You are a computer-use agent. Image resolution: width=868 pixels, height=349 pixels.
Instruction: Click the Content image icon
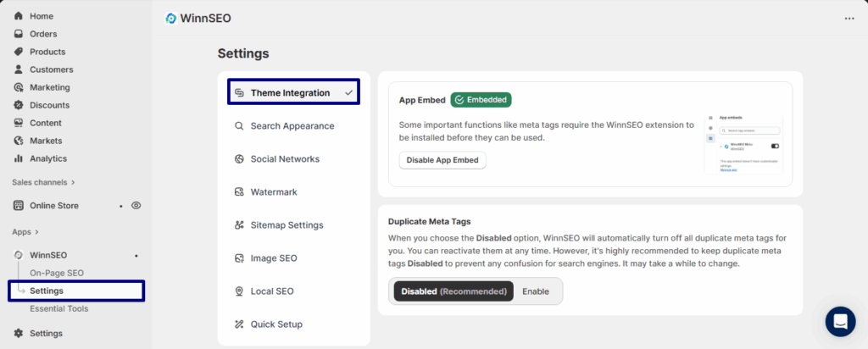[19, 122]
